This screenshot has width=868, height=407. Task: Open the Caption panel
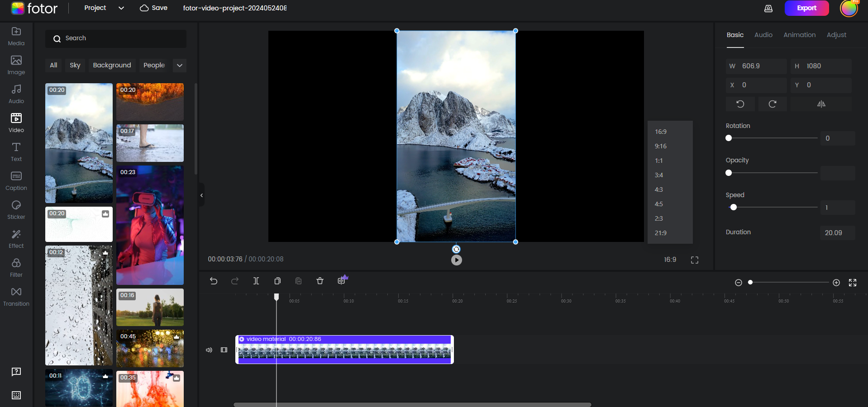coord(16,181)
